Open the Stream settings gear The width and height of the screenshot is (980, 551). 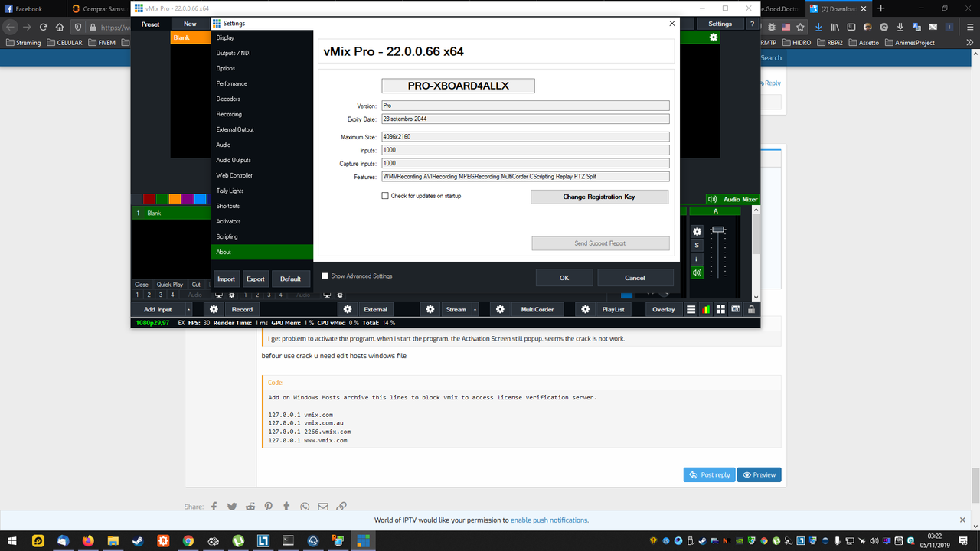click(x=430, y=309)
